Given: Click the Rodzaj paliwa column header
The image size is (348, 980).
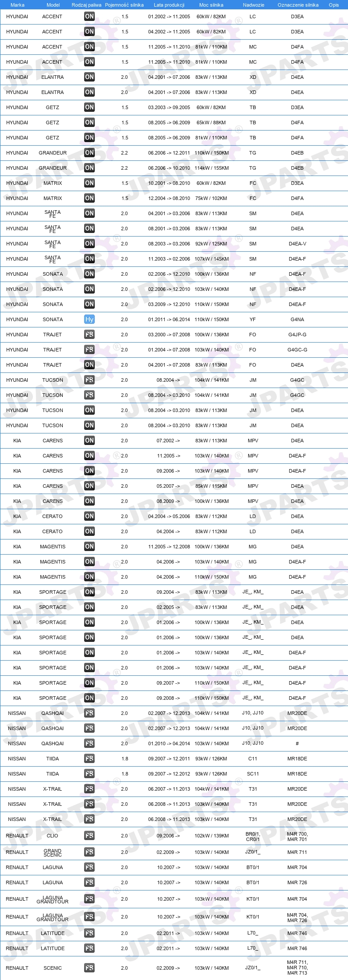Looking at the screenshot, I should point(86,5).
